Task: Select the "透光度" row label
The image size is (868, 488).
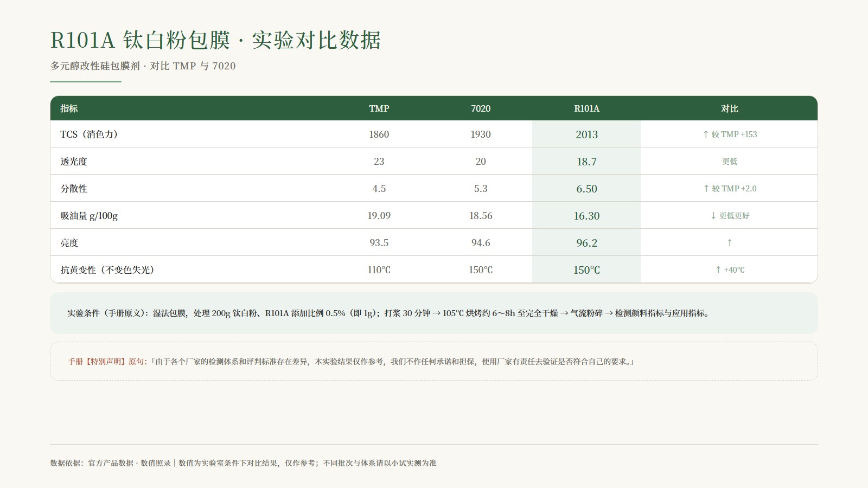Action: (x=74, y=161)
